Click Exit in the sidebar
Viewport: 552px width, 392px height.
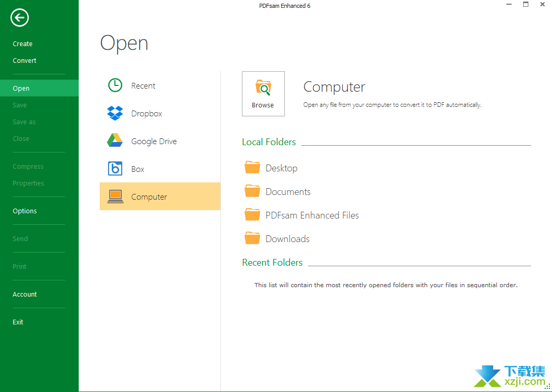click(18, 322)
